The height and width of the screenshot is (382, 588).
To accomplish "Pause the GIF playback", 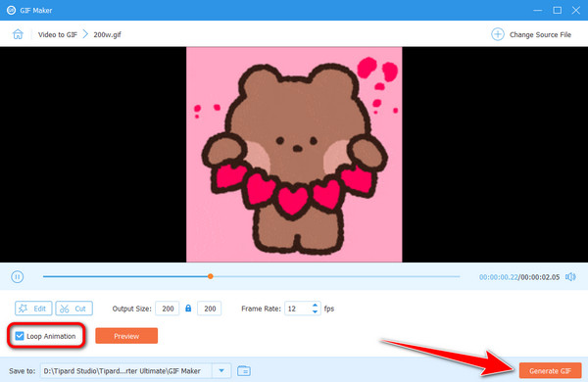I will [x=18, y=276].
